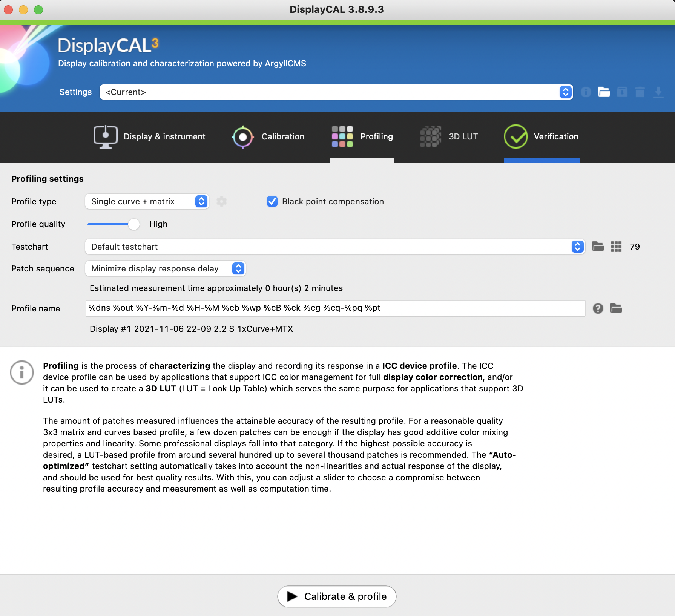The image size is (675, 616).
Task: Expand the Patch sequence dropdown
Action: 166,268
